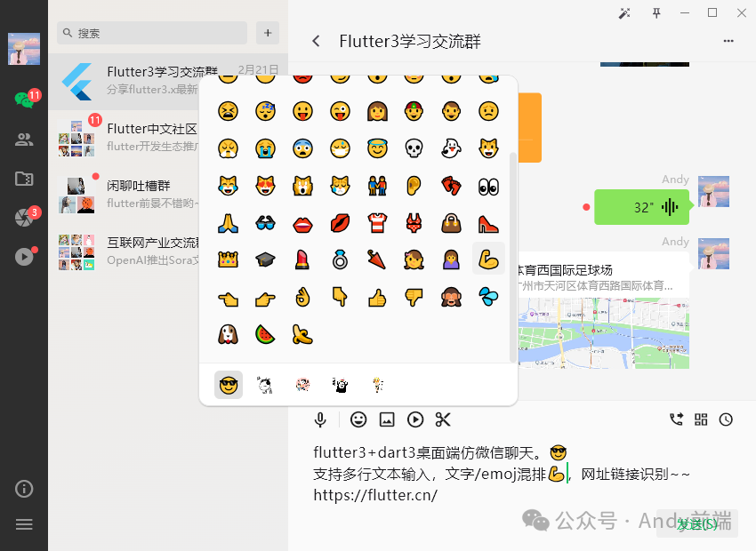The height and width of the screenshot is (551, 756).
Task: Open the hamburger menu at sidebar bottom
Action: tap(24, 524)
